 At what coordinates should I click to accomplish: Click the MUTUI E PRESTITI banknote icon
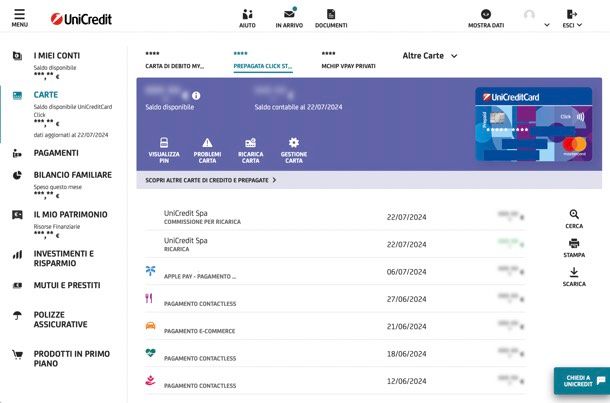tap(18, 286)
